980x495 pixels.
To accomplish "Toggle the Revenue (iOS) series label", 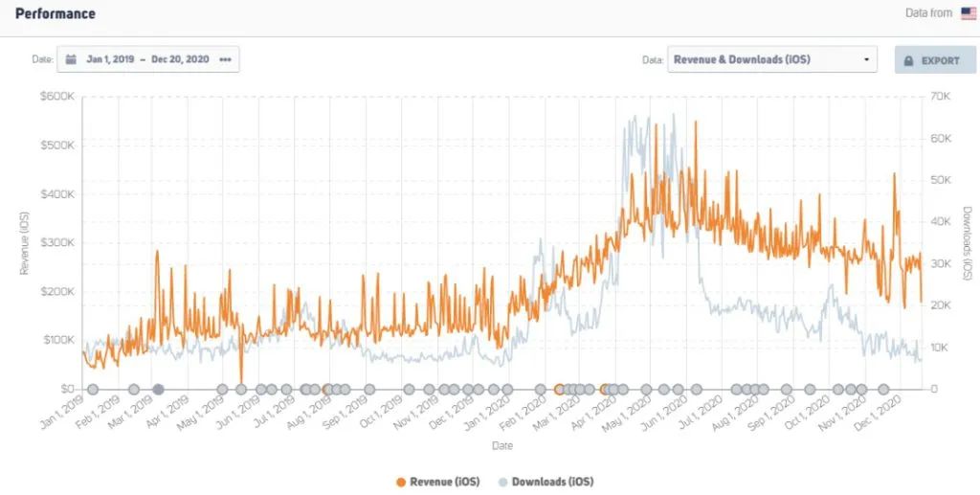I will 444,481.
